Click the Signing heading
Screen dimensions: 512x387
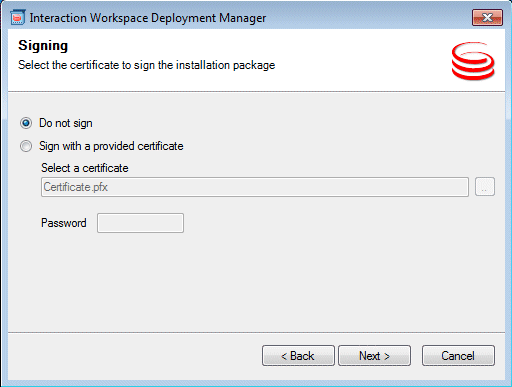tap(43, 46)
